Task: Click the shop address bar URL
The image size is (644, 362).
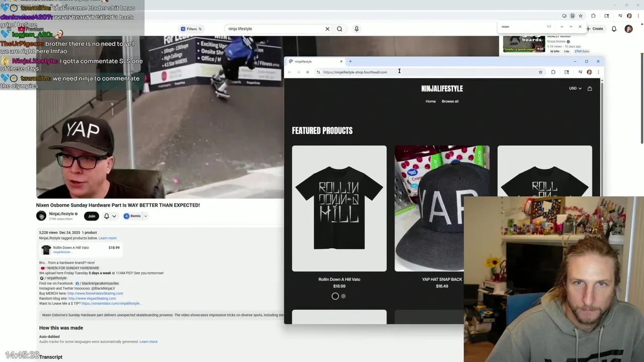Action: pyautogui.click(x=355, y=72)
